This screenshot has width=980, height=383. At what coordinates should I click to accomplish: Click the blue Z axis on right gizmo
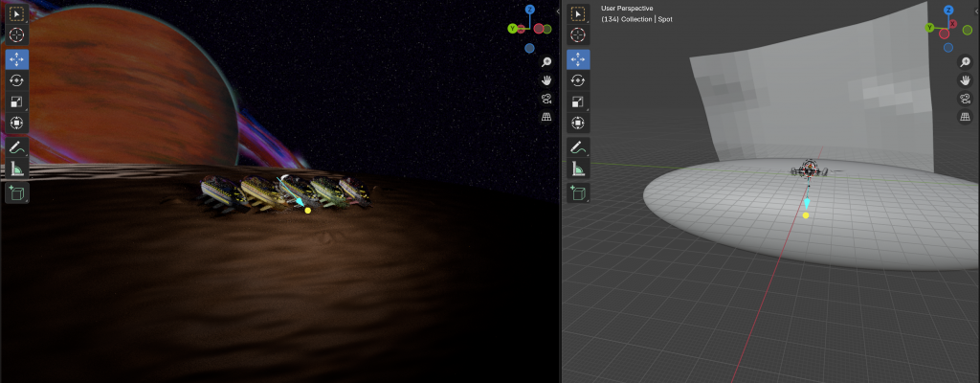click(x=947, y=10)
